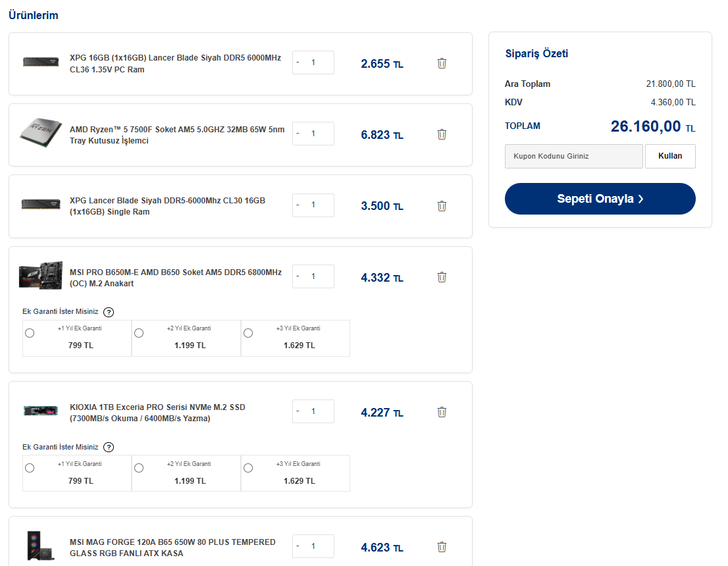Screen dimensions: 728x566
Task: Select +1 year warranty for MSI motherboard
Action: [x=30, y=333]
